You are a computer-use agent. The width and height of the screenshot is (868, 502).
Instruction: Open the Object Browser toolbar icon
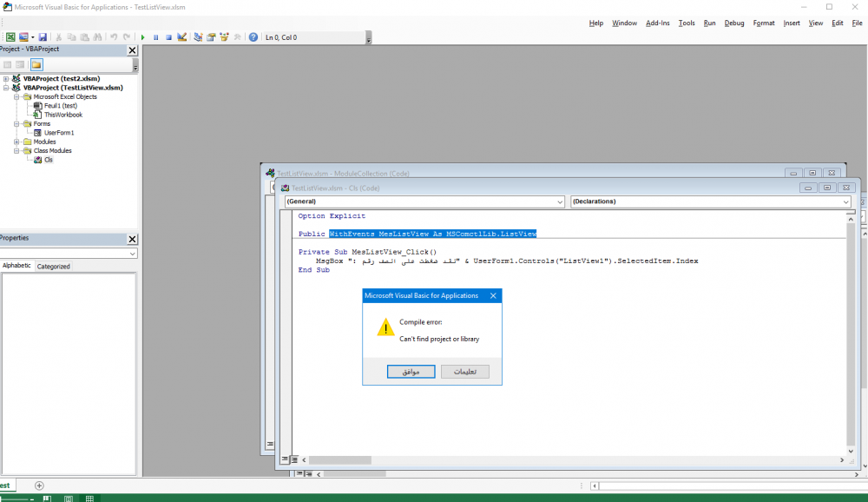click(224, 37)
